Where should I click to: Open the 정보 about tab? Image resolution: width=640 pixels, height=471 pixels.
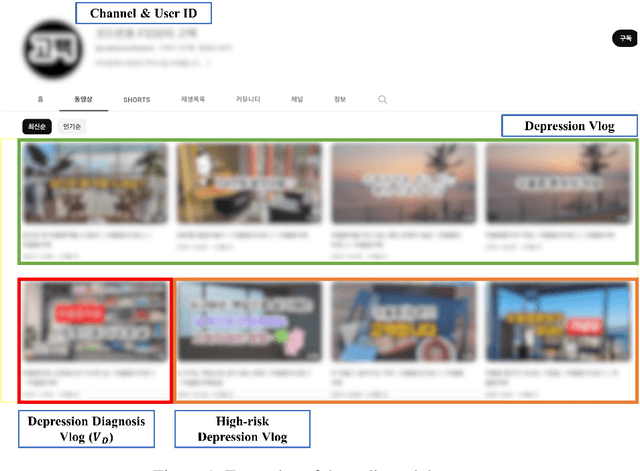[x=340, y=100]
